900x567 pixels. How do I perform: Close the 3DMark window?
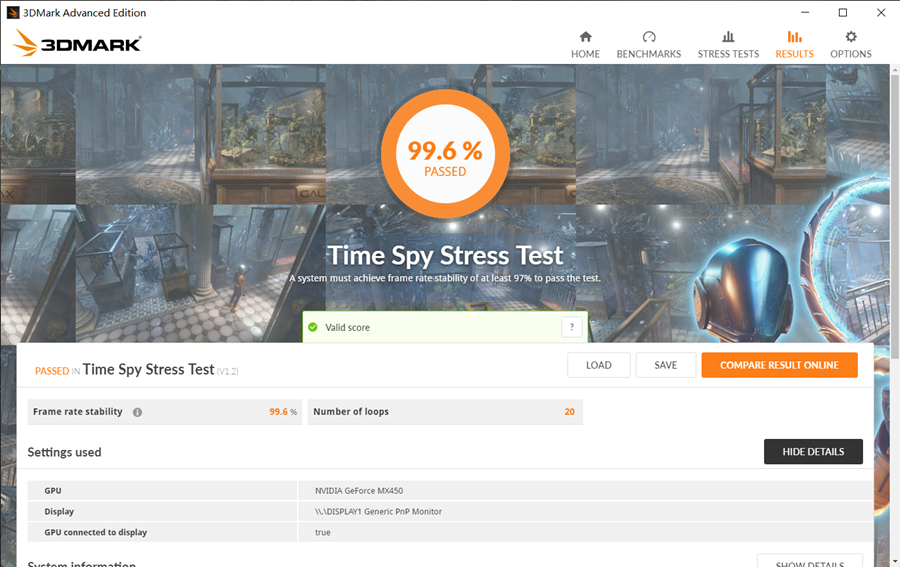point(881,13)
